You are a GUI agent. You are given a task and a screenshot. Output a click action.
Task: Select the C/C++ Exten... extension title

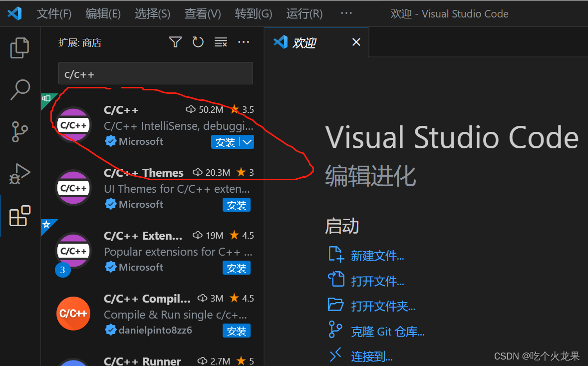(143, 236)
